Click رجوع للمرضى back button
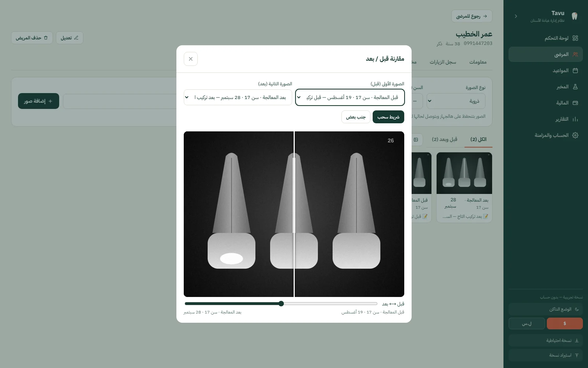Viewport: 588px width, 368px height. tap(472, 16)
